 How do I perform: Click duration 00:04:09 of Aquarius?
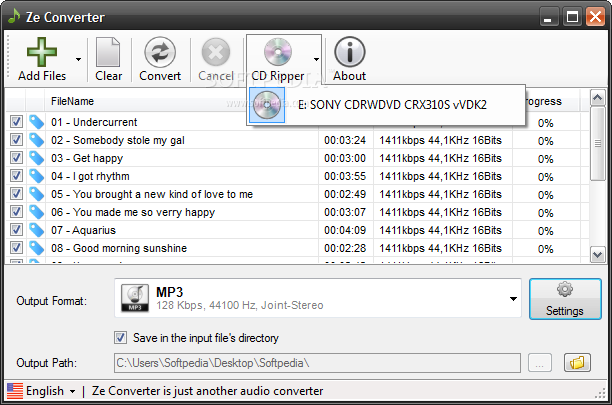tap(345, 230)
